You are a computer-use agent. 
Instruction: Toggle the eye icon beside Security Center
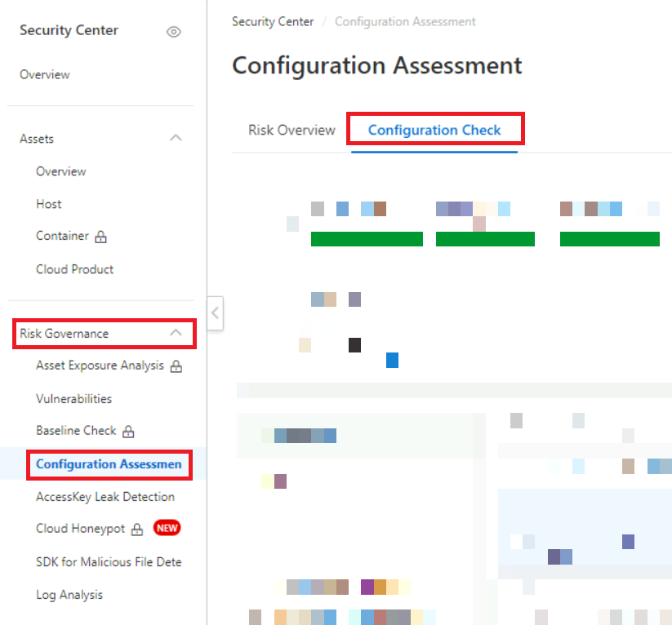pyautogui.click(x=173, y=32)
